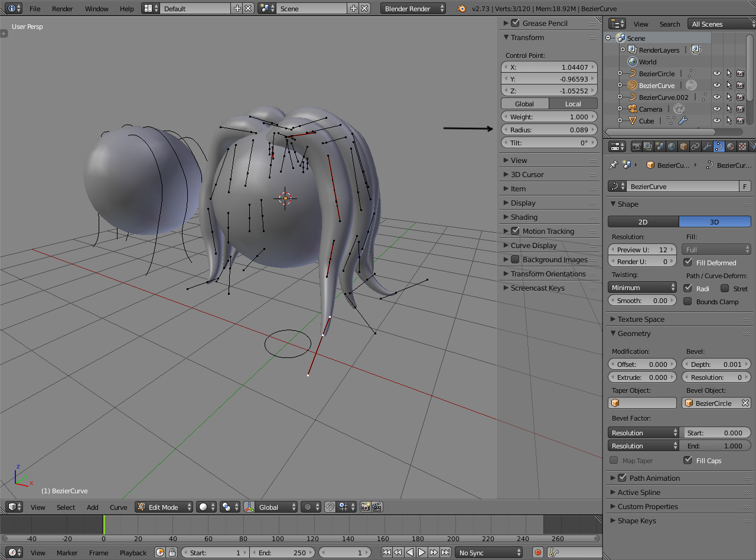The height and width of the screenshot is (560, 756).
Task: Open the Constraints properties tab (chain icon)
Action: click(695, 146)
